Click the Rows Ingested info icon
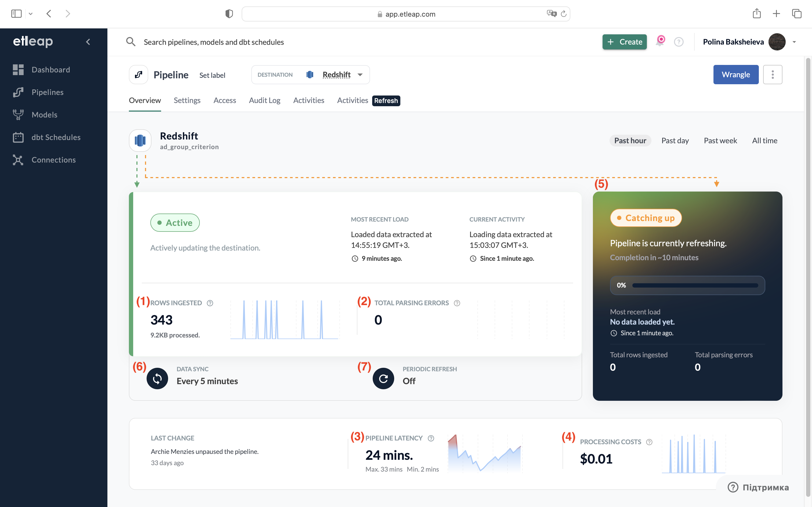Image resolution: width=812 pixels, height=507 pixels. point(210,303)
